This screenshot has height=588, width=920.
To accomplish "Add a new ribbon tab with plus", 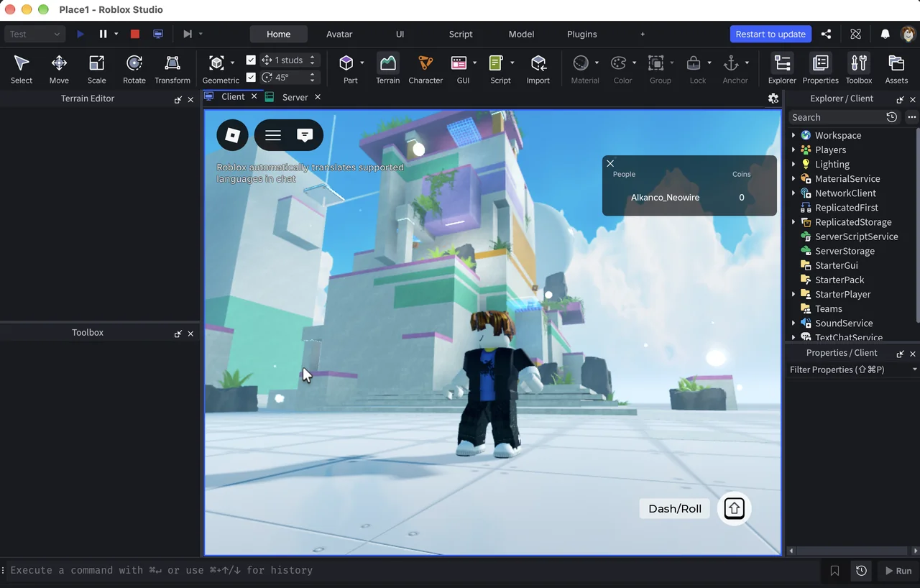I will click(642, 34).
